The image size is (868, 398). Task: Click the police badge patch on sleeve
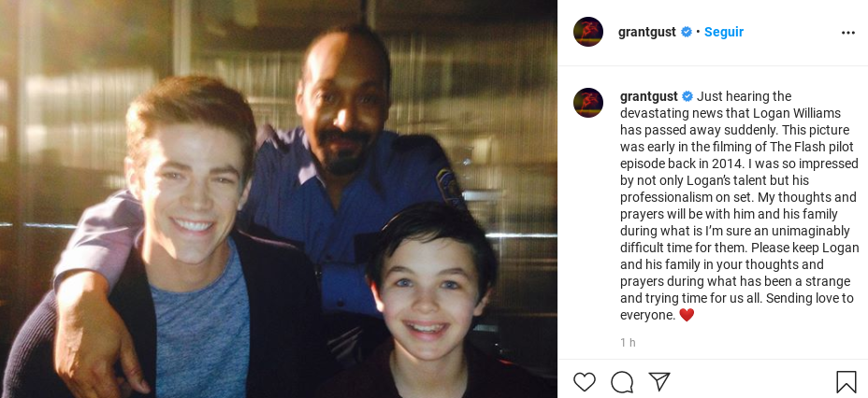click(448, 185)
